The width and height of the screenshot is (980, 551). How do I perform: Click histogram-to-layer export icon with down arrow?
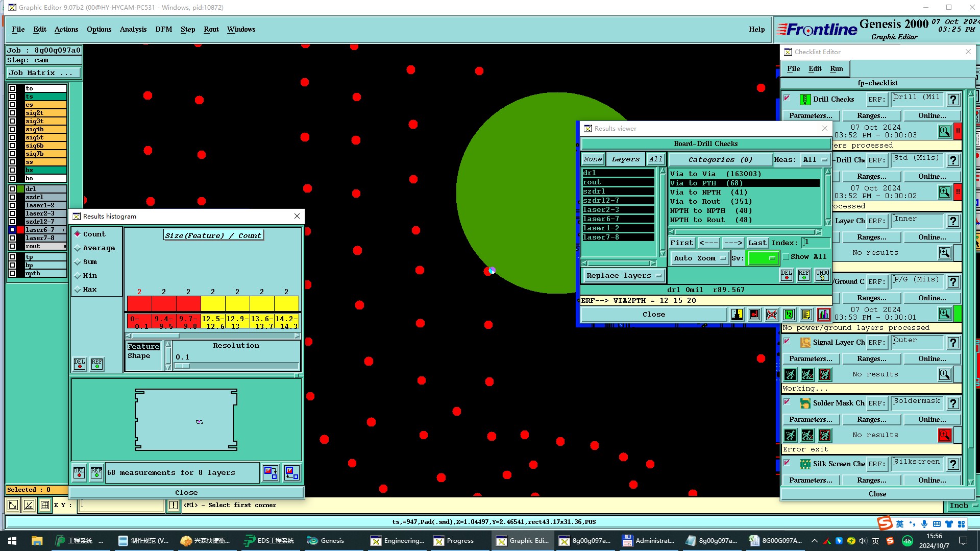tap(271, 473)
